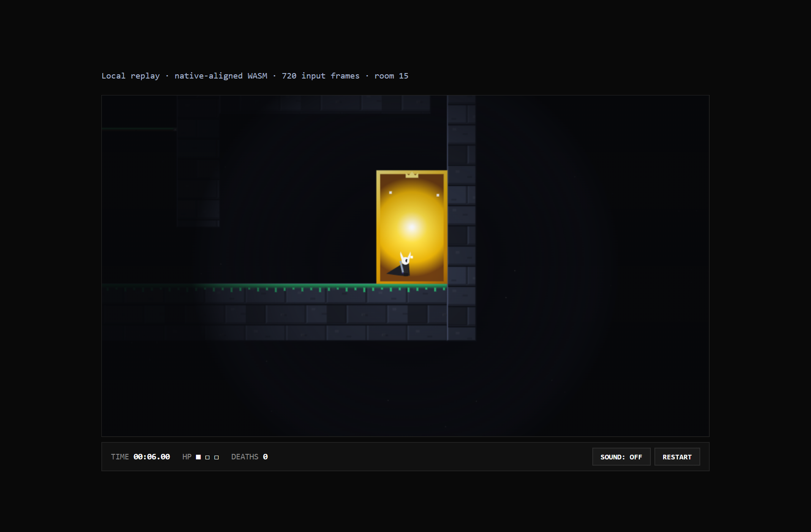The height and width of the screenshot is (532, 811).
Task: Click the TIME label in status bar
Action: coord(120,457)
